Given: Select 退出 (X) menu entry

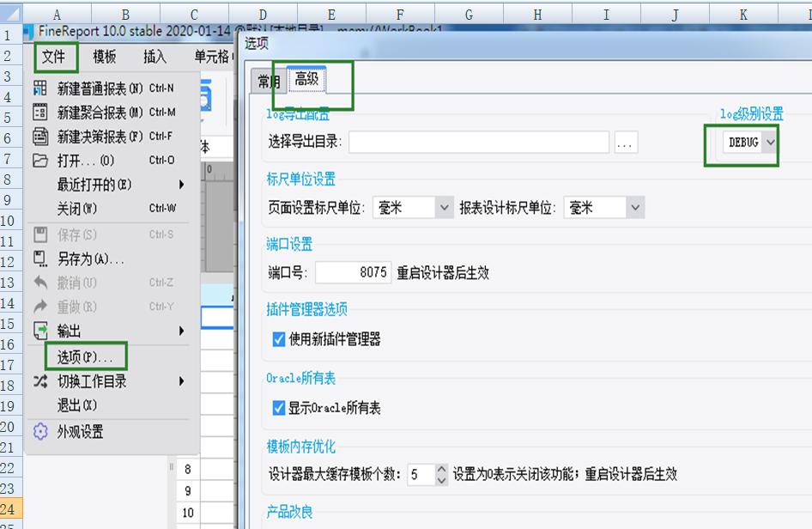Looking at the screenshot, I should pos(112,405).
